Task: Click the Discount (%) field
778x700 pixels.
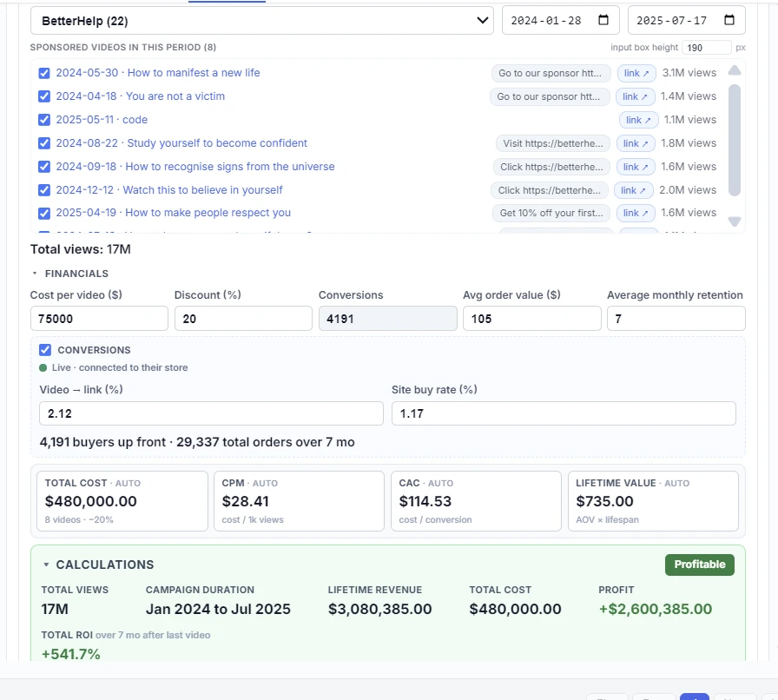Action: tap(243, 318)
